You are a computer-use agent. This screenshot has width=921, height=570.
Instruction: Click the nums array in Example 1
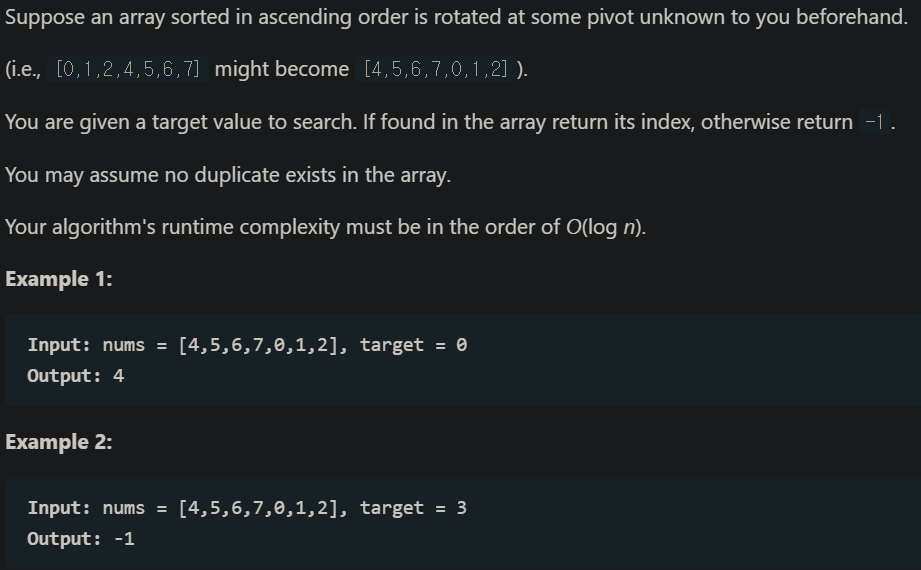[260, 345]
